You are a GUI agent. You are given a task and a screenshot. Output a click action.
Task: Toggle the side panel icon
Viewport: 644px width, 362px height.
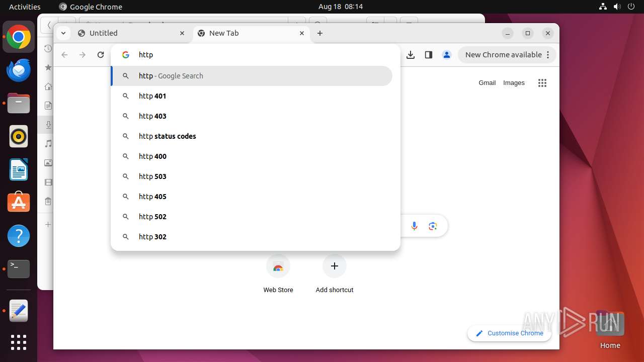(x=429, y=55)
